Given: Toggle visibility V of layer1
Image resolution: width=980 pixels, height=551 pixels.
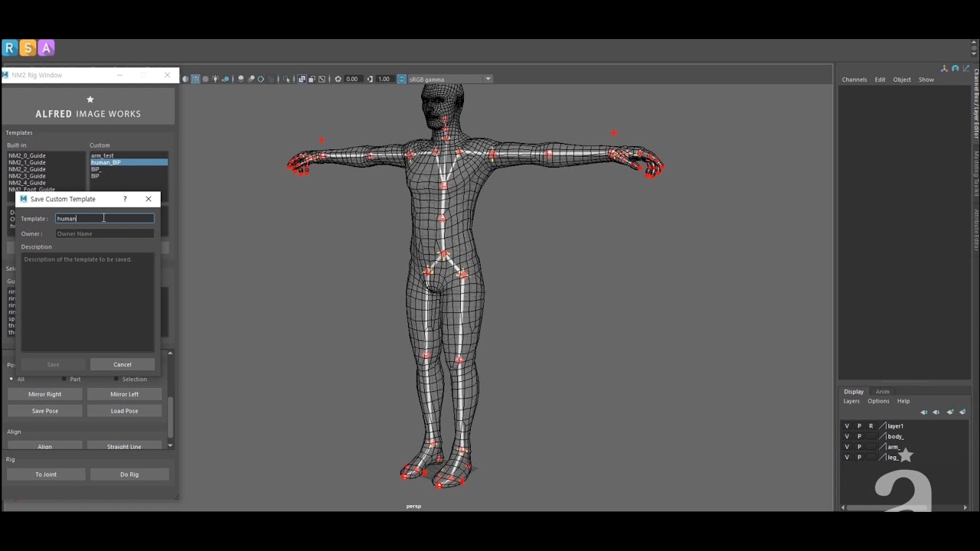Looking at the screenshot, I should point(847,426).
